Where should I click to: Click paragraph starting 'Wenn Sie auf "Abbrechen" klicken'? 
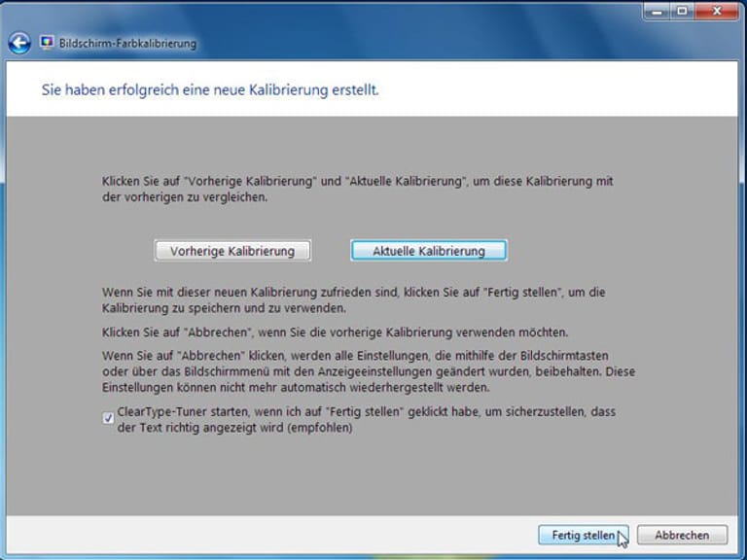[369, 371]
